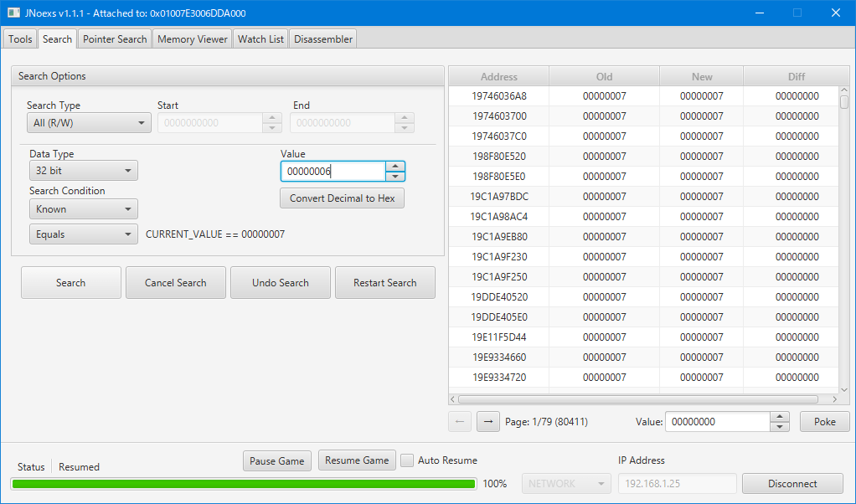Screen dimensions: 856x504
Task: Select address 19C1A9F250 in results
Action: click(x=499, y=277)
